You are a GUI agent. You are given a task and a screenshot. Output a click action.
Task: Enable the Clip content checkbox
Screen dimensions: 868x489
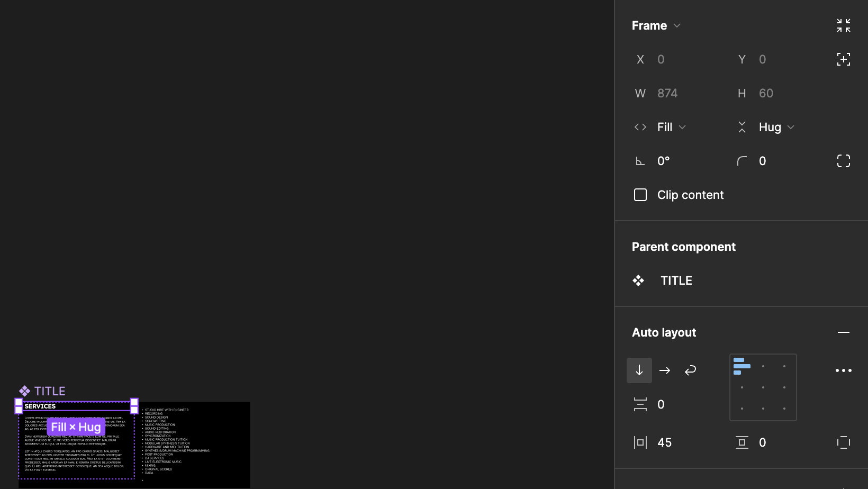(640, 195)
